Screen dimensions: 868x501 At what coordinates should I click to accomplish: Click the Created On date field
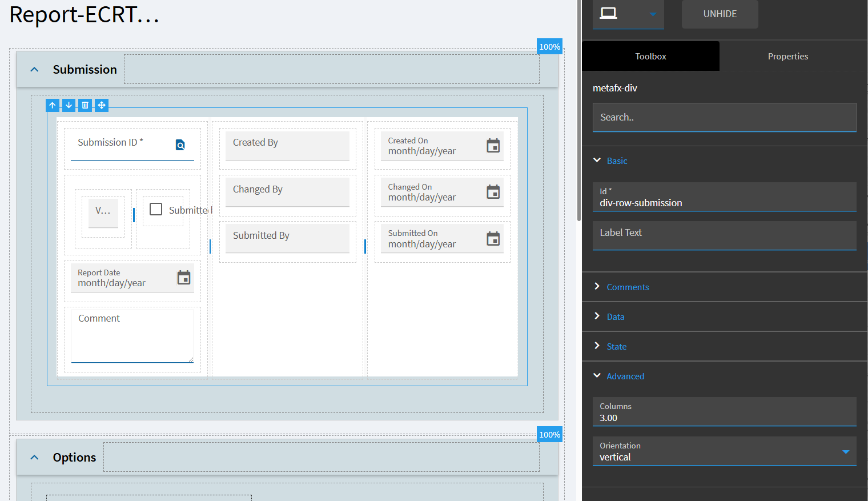click(442, 146)
